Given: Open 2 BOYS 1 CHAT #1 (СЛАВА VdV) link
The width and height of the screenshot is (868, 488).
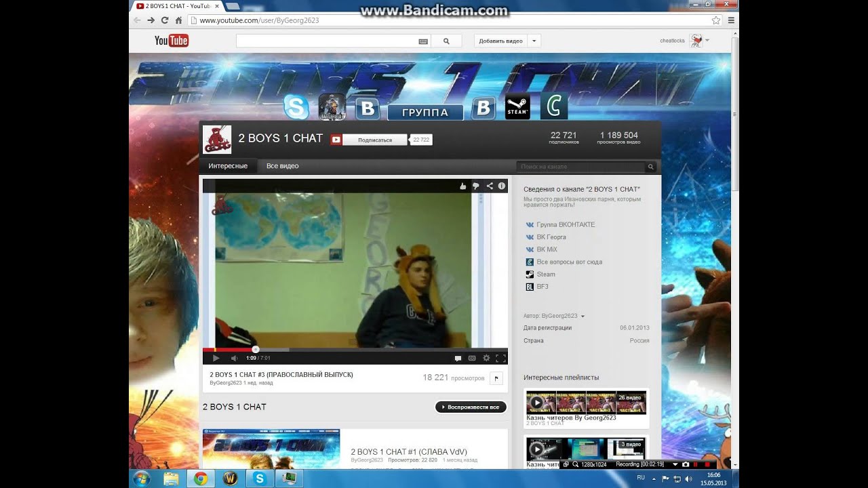Looking at the screenshot, I should [x=409, y=452].
